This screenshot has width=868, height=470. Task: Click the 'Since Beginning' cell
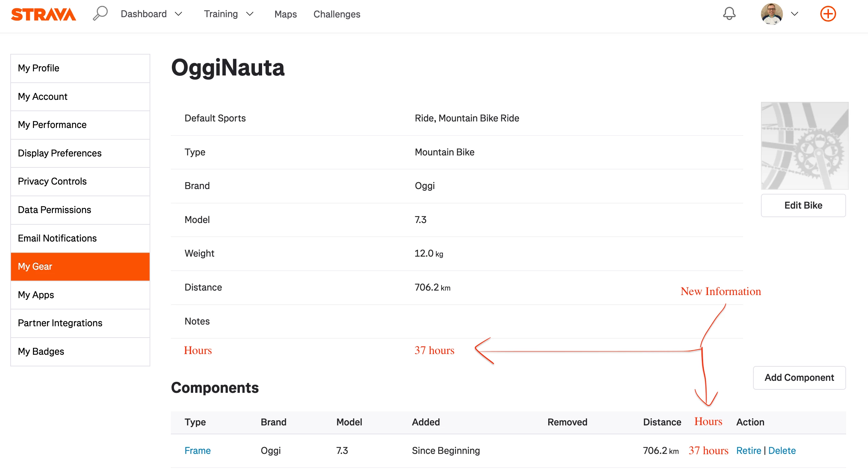(x=446, y=451)
